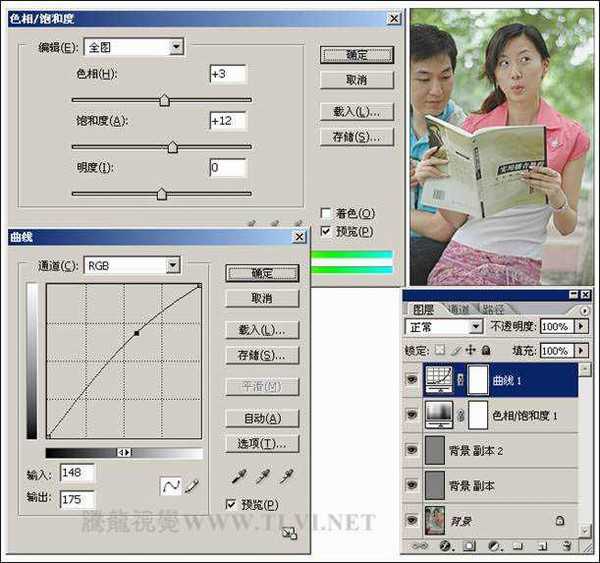
Task: Click the trash icon in layers panel
Action: 566,546
